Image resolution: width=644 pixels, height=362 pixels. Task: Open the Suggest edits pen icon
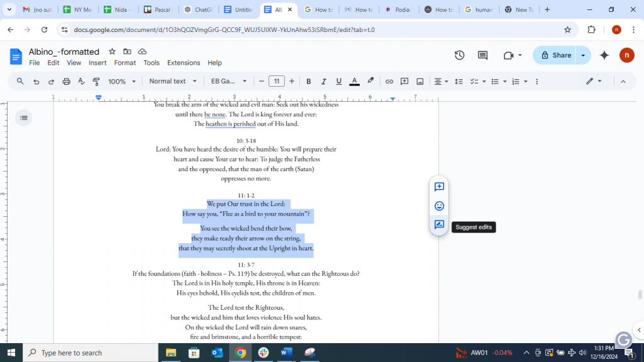pos(438,226)
